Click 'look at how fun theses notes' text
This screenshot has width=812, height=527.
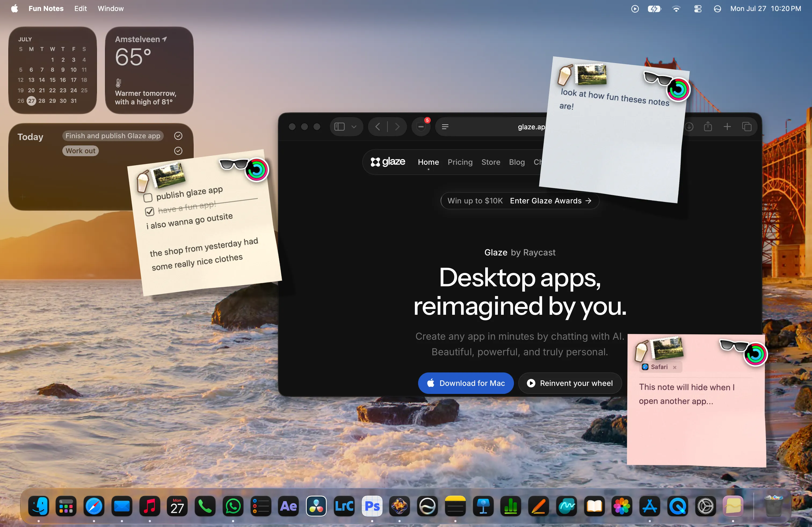tap(615, 97)
